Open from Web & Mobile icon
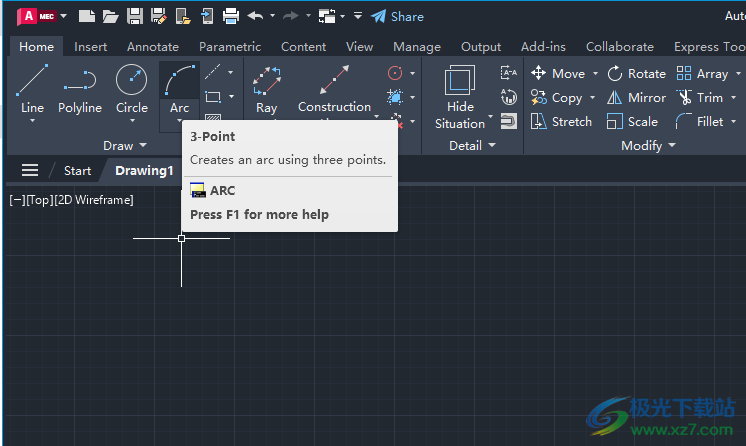 [x=183, y=17]
